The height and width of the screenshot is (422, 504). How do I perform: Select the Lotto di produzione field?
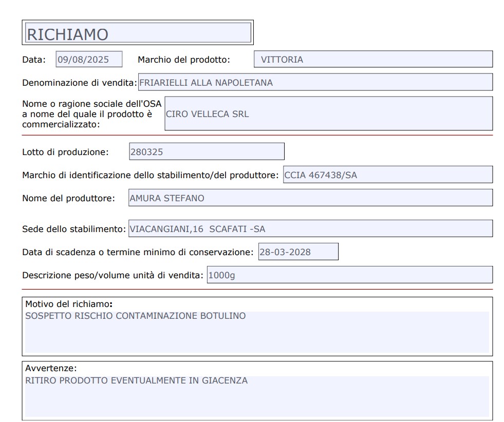206,151
